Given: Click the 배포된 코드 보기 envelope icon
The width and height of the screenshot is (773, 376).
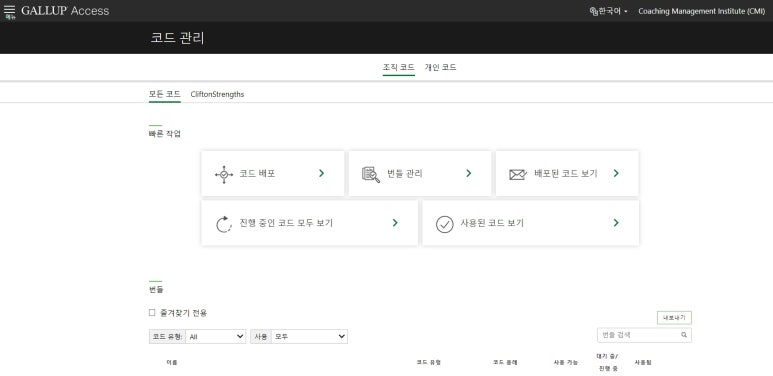Looking at the screenshot, I should [x=518, y=174].
